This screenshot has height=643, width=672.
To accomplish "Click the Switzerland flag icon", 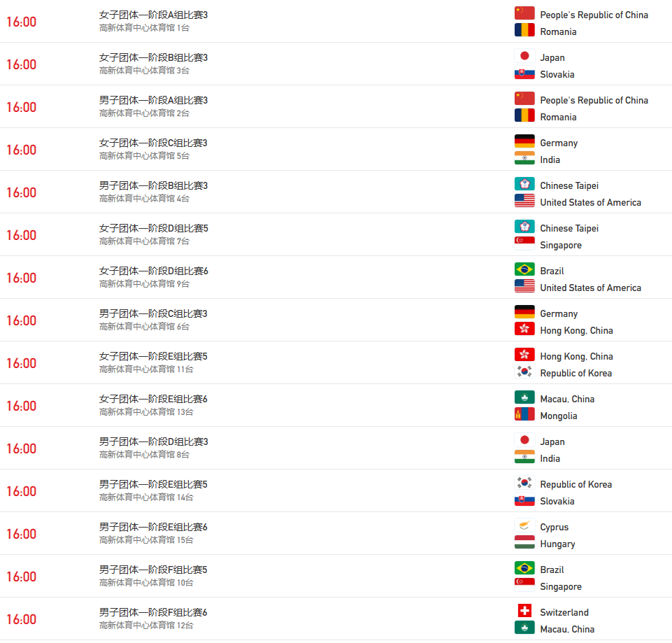I will pyautogui.click(x=524, y=612).
